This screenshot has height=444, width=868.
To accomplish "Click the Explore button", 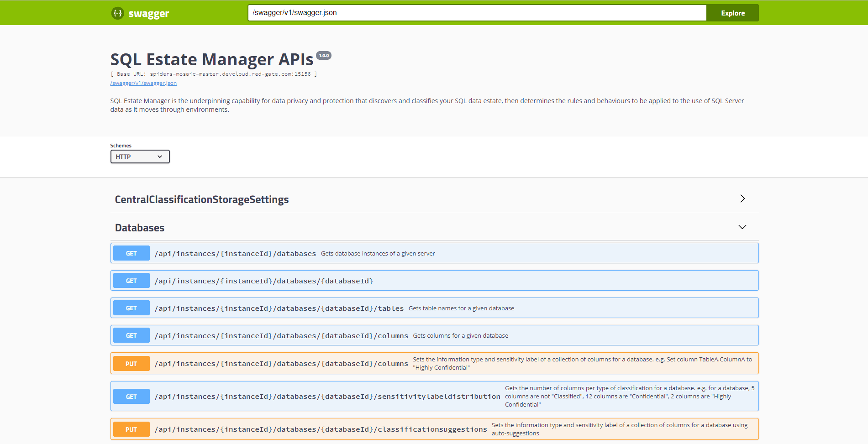I will click(x=732, y=13).
